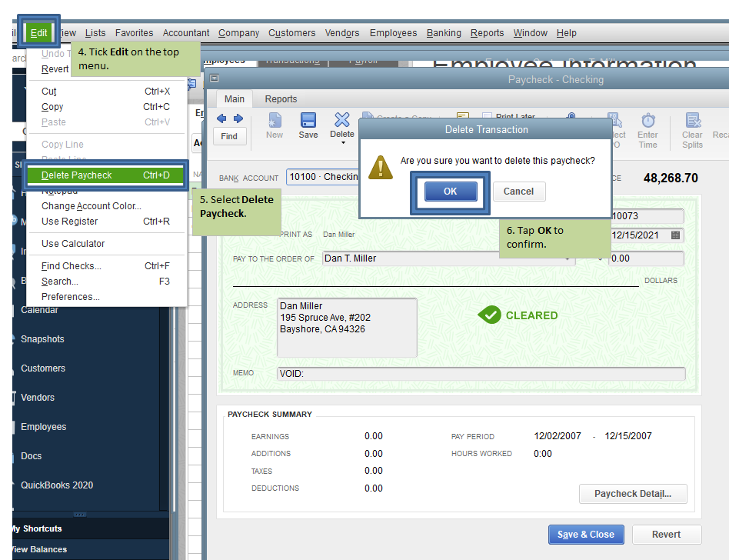Open Customers in left sidebar
The height and width of the screenshot is (560, 729).
point(43,368)
